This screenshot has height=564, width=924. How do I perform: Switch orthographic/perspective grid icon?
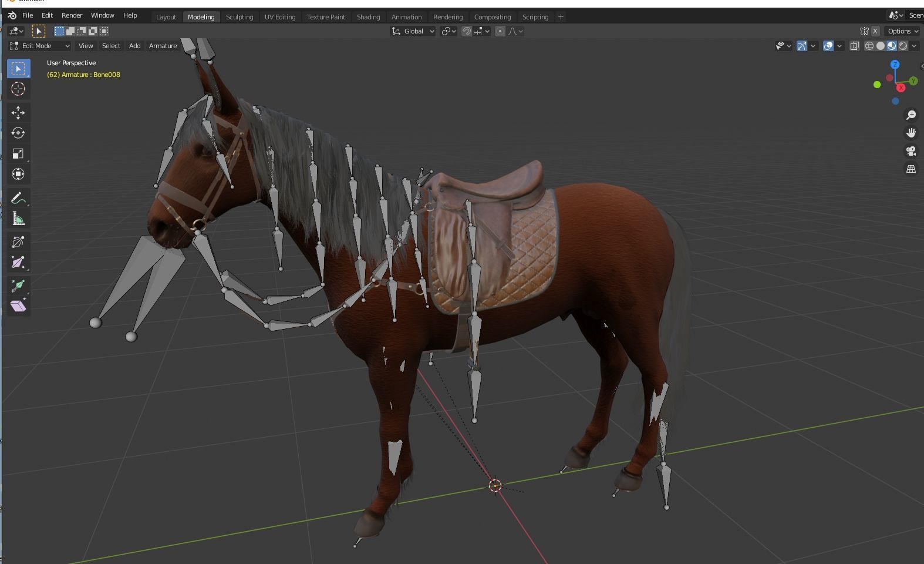[x=910, y=169]
